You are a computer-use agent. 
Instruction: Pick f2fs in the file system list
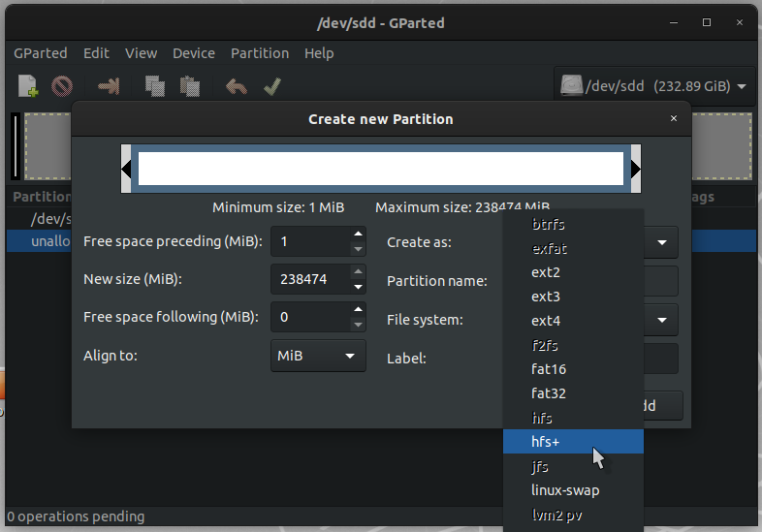pos(574,345)
